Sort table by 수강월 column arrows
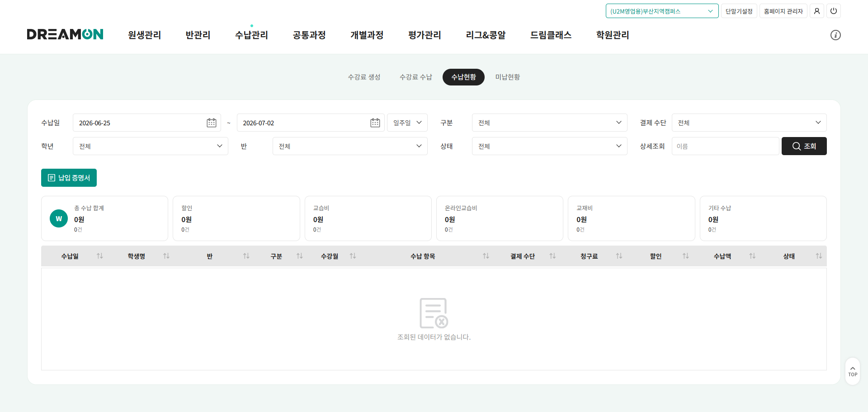 pos(353,256)
